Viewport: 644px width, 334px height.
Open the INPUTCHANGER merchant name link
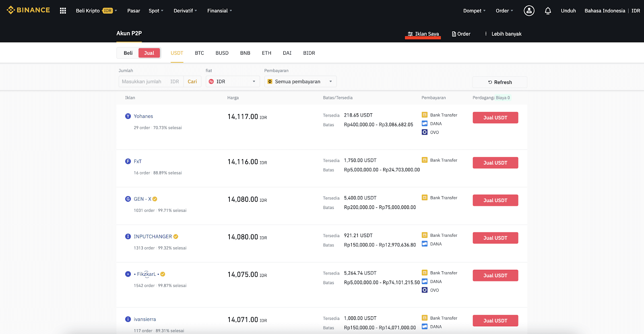click(x=153, y=236)
